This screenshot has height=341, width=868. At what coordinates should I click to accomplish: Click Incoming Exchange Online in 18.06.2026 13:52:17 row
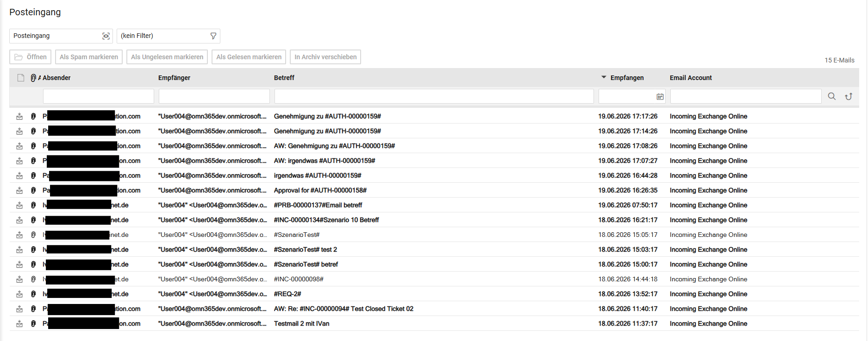708,294
